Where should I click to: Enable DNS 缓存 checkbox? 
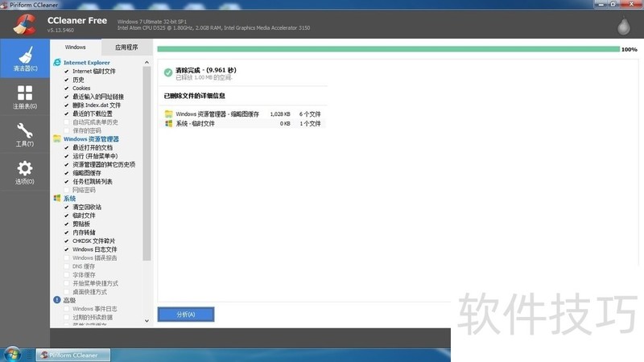(x=67, y=266)
